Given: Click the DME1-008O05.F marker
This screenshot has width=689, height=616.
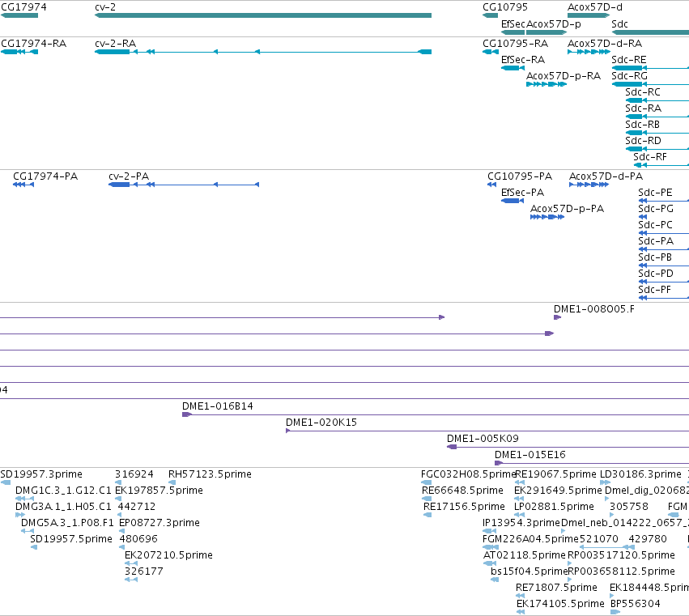Looking at the screenshot, I should pyautogui.click(x=557, y=317).
